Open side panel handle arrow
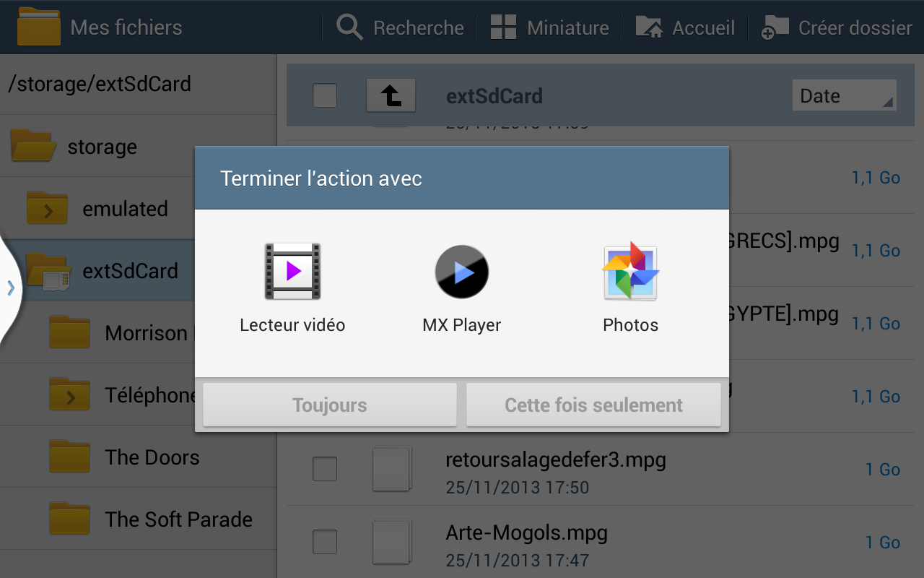The height and width of the screenshot is (578, 924). click(11, 288)
